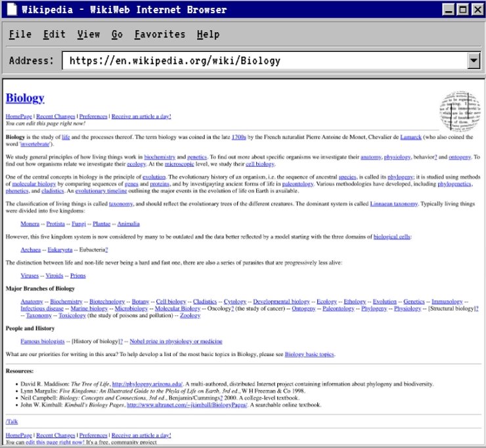The image size is (486, 448).
Task: Open the Help menu
Action: coord(208,34)
